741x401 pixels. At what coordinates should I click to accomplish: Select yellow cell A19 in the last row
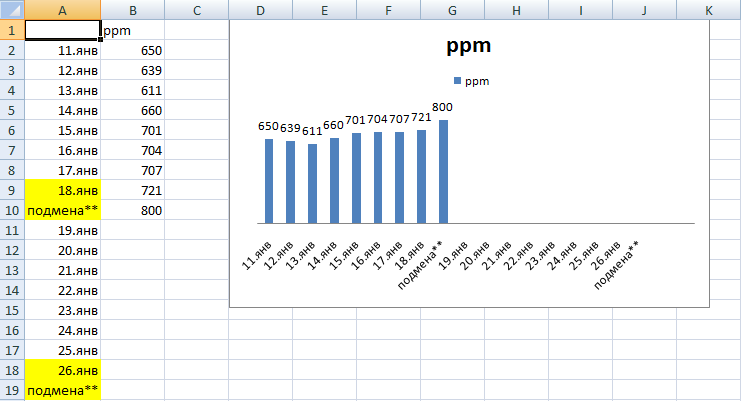[x=63, y=390]
